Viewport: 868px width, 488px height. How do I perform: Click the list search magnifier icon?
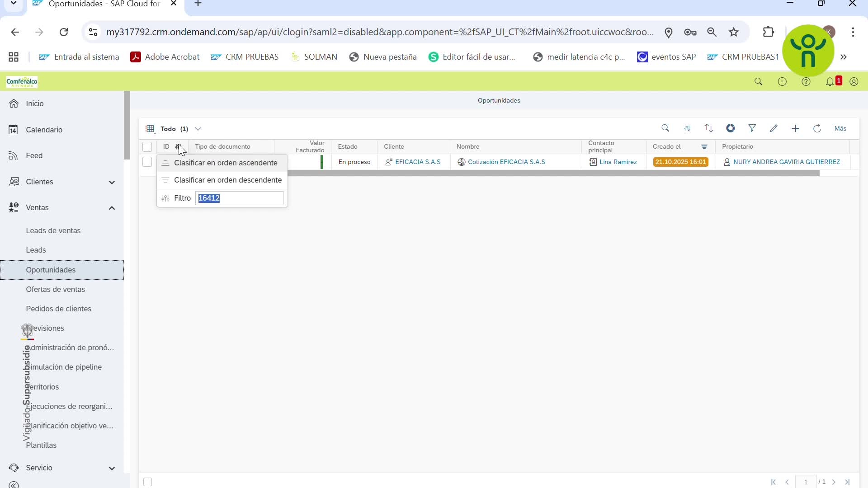point(665,128)
